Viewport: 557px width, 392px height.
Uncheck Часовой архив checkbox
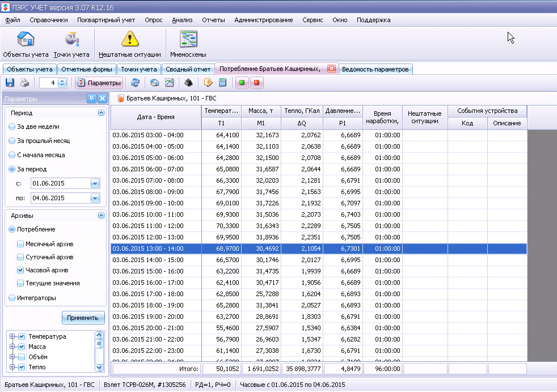click(20, 270)
